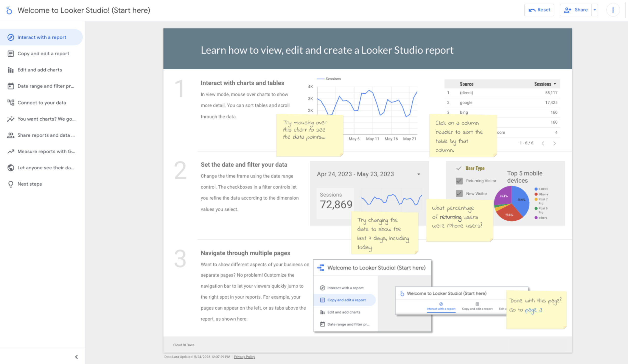Collapse the left sidebar with the chevron

pos(76,357)
